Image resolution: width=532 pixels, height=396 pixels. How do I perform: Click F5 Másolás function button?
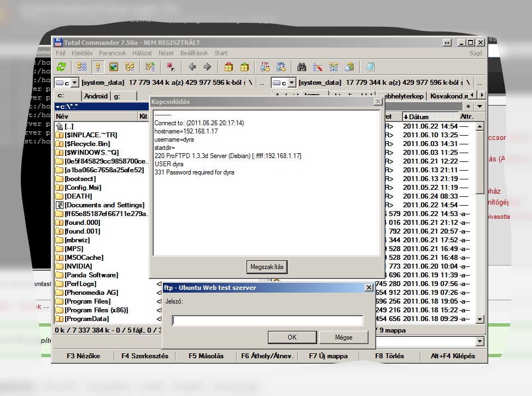206,356
